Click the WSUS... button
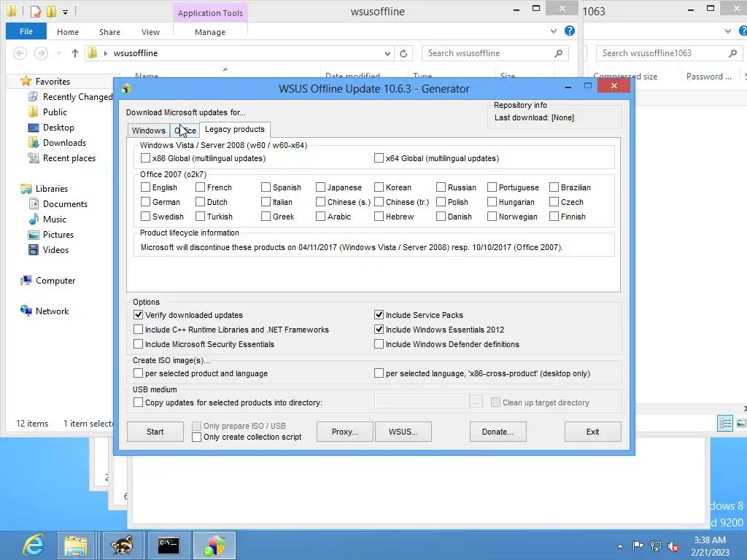Screen dimensions: 747x560 (x=403, y=432)
